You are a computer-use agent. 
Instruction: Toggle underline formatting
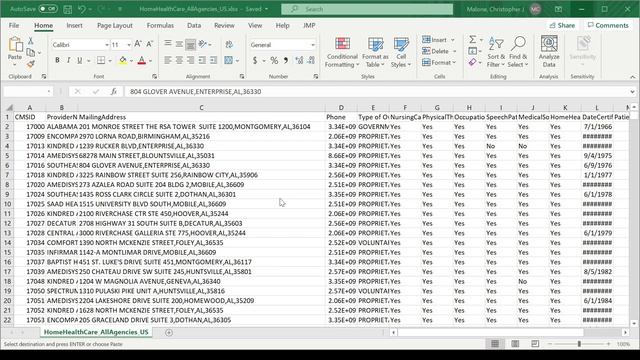[x=80, y=60]
